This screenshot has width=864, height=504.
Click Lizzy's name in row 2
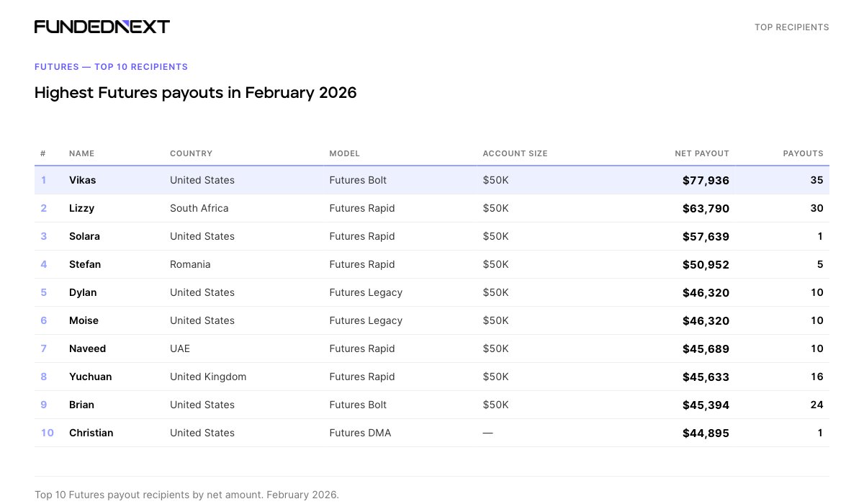click(x=81, y=208)
